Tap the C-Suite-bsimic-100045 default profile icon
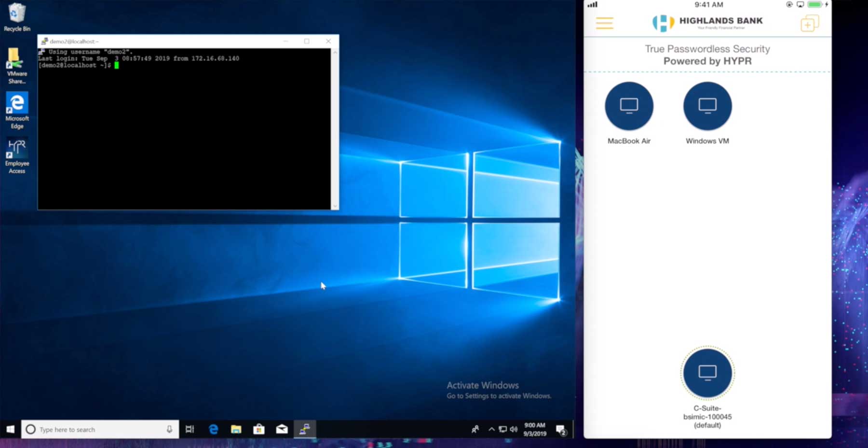 707,373
